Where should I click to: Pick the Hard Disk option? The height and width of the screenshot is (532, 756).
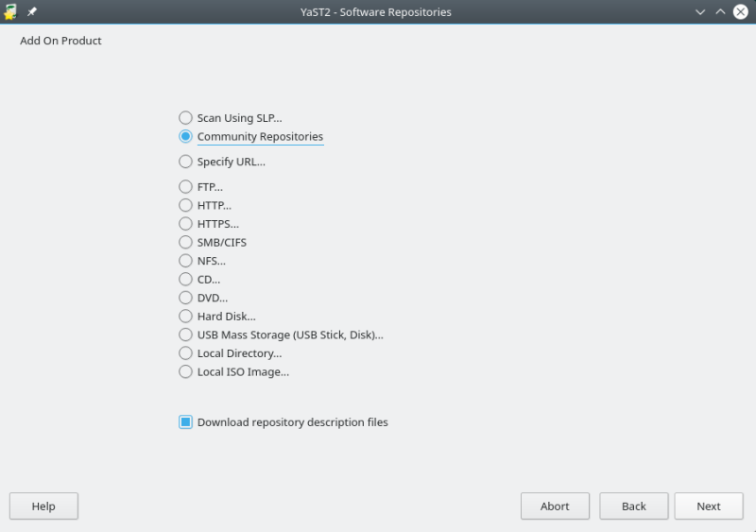pos(185,317)
